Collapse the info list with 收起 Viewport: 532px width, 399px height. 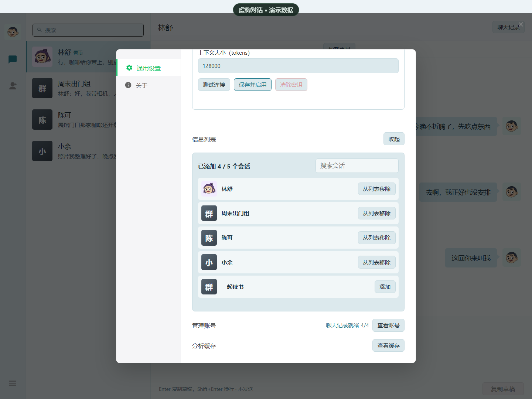pyautogui.click(x=394, y=139)
